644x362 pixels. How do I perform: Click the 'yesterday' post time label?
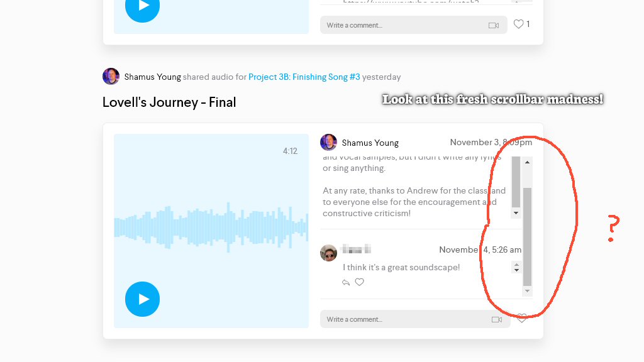(382, 77)
